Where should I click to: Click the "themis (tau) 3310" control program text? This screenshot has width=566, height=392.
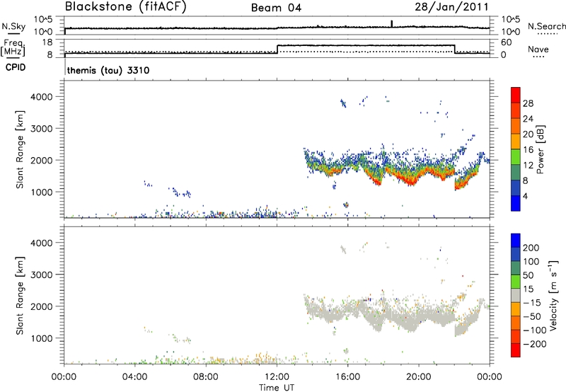108,70
